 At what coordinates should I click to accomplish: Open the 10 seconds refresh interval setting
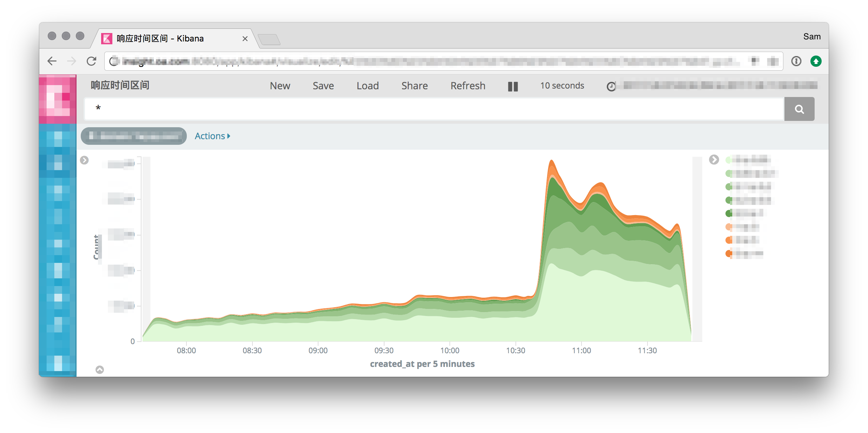[562, 86]
